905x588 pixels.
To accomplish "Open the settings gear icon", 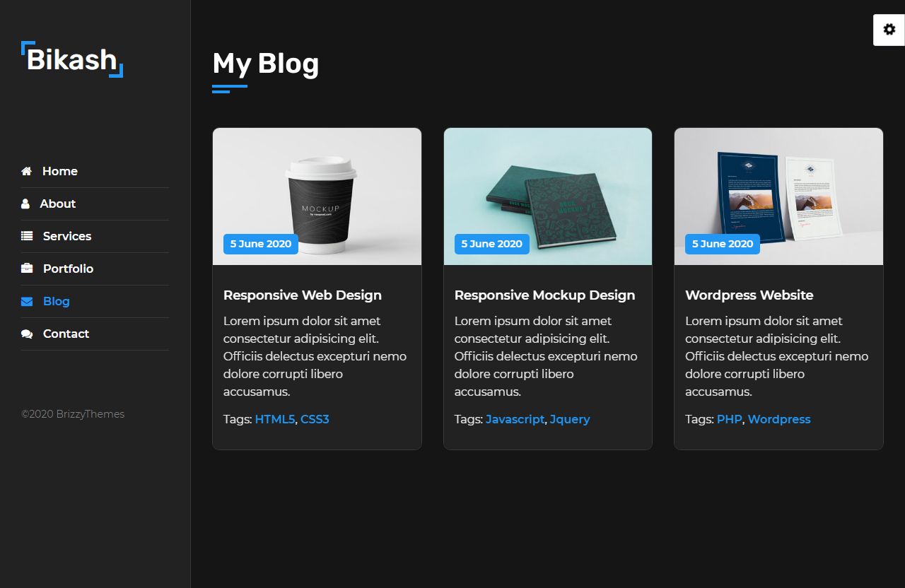I will [889, 30].
